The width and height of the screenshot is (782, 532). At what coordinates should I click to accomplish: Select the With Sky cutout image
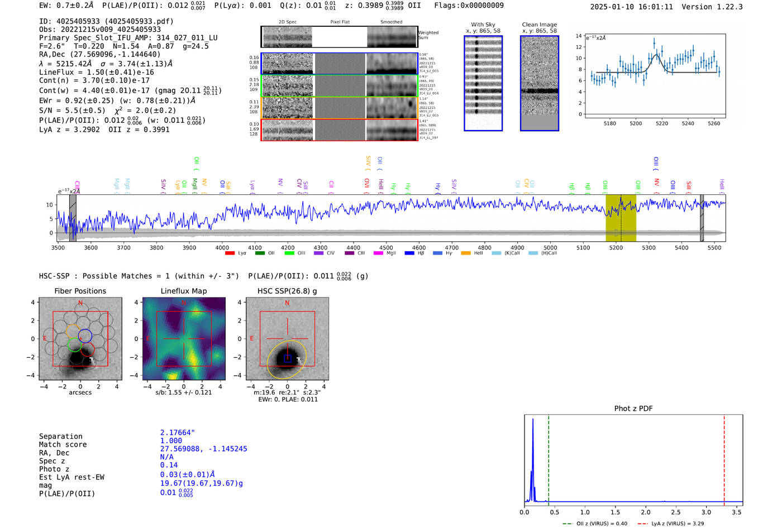tap(483, 83)
